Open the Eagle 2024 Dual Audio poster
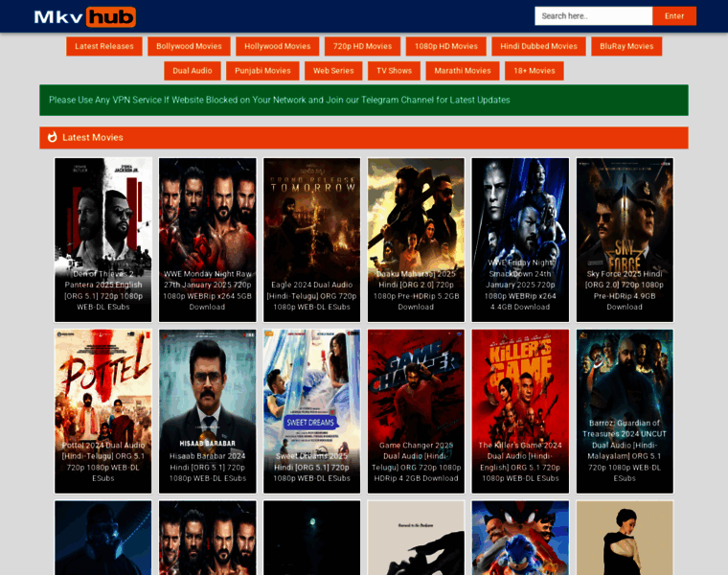The image size is (728, 575). 311,240
